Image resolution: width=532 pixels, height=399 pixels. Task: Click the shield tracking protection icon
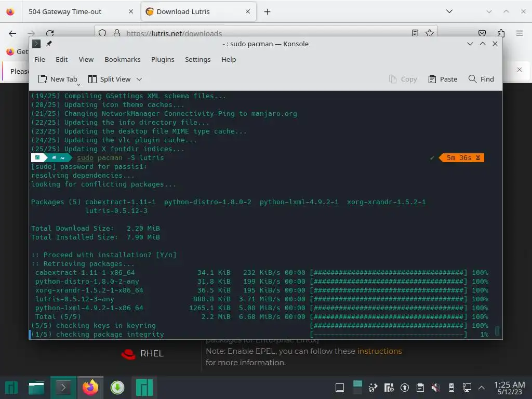point(102,33)
